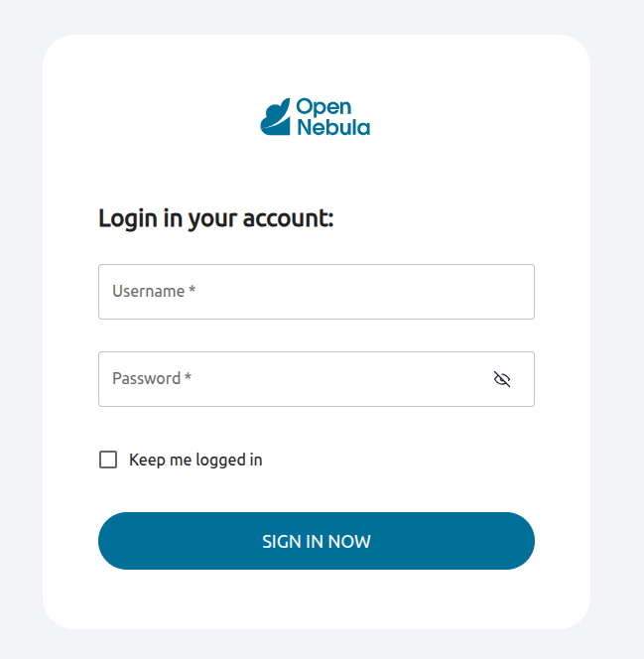This screenshot has width=644, height=659.
Task: Tick the Keep me logged in checkbox
Action: point(108,460)
